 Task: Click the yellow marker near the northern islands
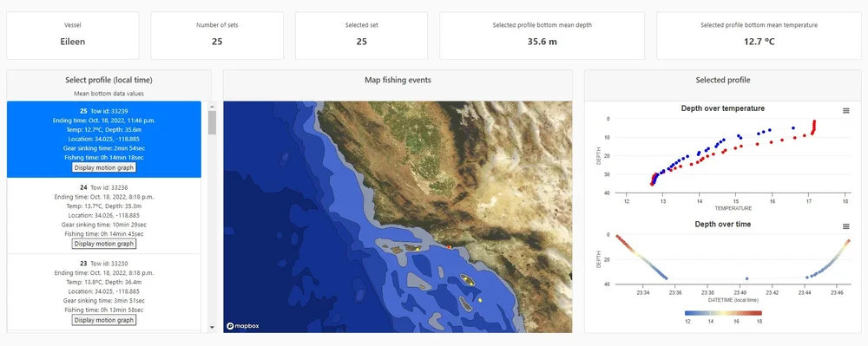418,249
